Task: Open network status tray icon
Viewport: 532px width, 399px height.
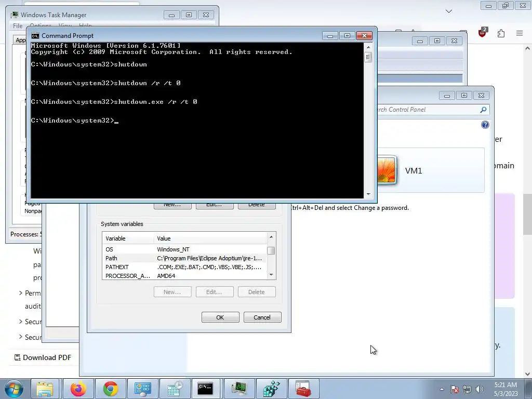Action: coord(467,390)
